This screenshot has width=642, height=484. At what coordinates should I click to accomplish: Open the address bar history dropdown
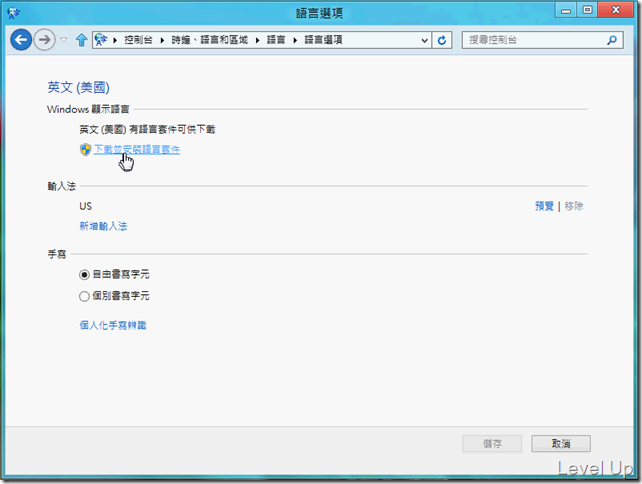pos(425,40)
